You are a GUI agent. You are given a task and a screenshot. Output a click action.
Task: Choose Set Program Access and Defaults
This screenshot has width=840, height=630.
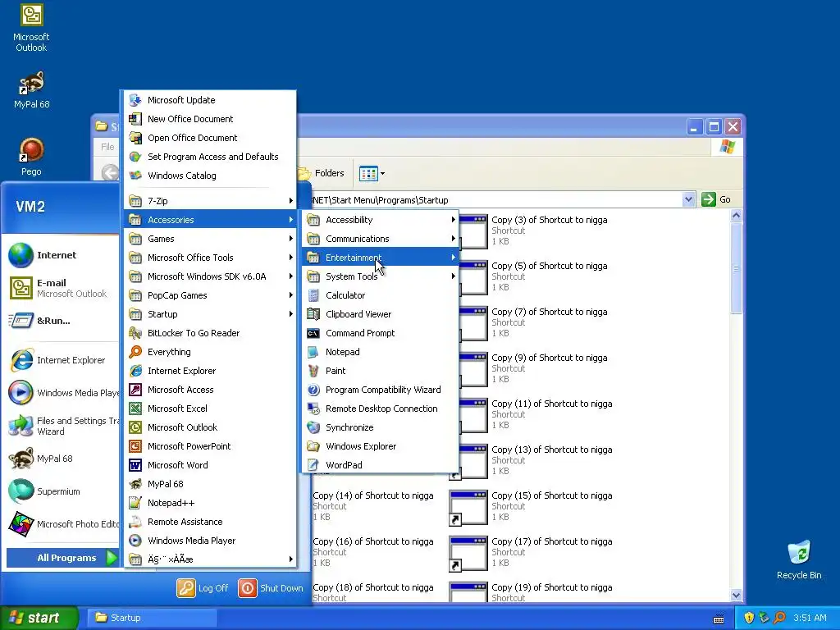(x=210, y=157)
